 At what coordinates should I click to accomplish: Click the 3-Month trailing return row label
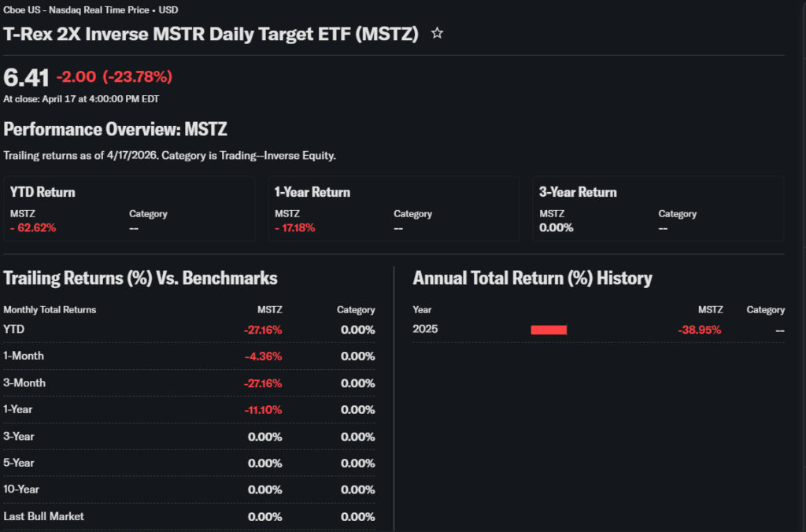click(24, 382)
